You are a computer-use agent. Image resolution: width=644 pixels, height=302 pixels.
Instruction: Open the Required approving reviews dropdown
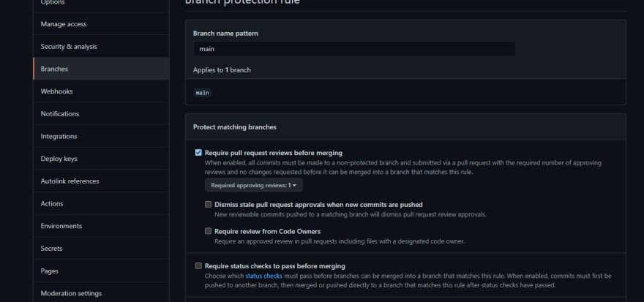[254, 185]
